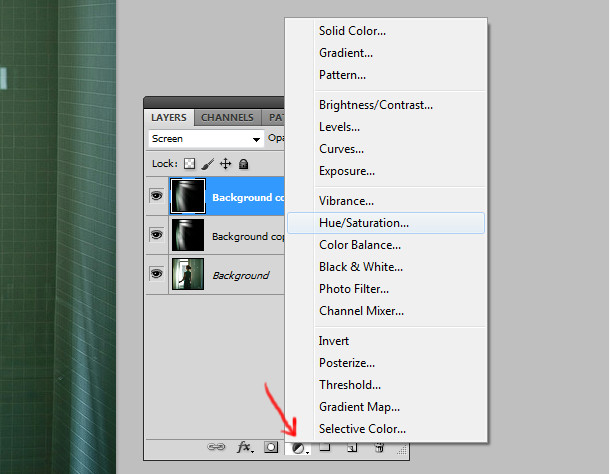
Task: Hide the top Background copy layer
Action: (x=157, y=197)
